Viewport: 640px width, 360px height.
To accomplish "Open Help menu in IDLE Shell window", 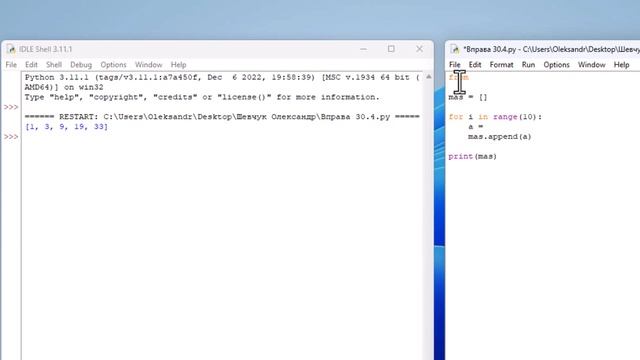I will (178, 65).
